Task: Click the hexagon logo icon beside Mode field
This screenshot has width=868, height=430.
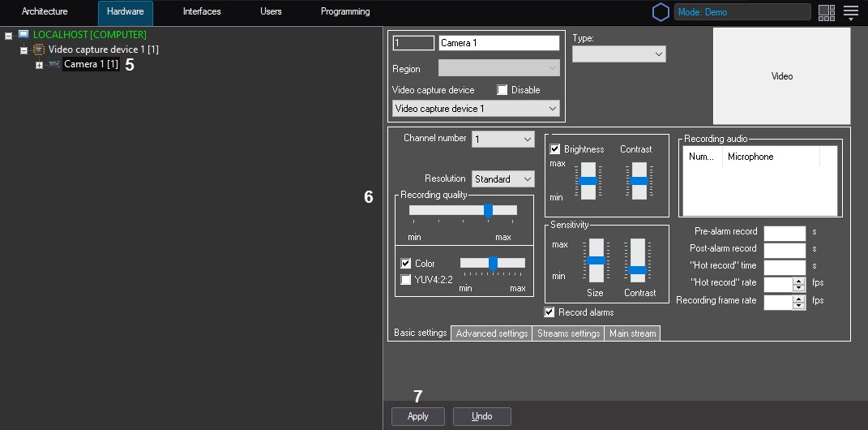Action: 661,12
